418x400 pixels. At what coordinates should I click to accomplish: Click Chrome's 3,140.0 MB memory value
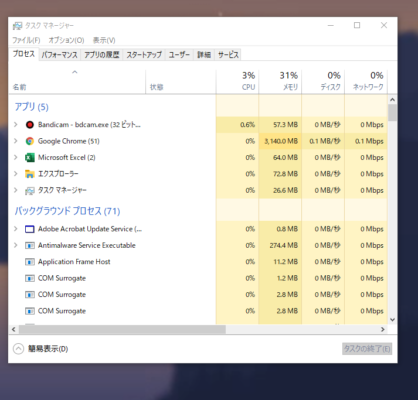tap(281, 141)
